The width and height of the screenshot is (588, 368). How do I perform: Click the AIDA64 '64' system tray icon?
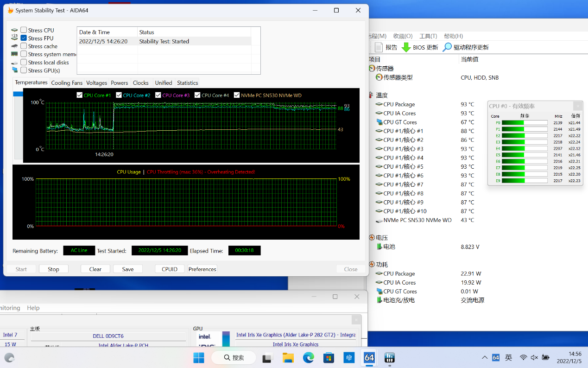click(496, 358)
